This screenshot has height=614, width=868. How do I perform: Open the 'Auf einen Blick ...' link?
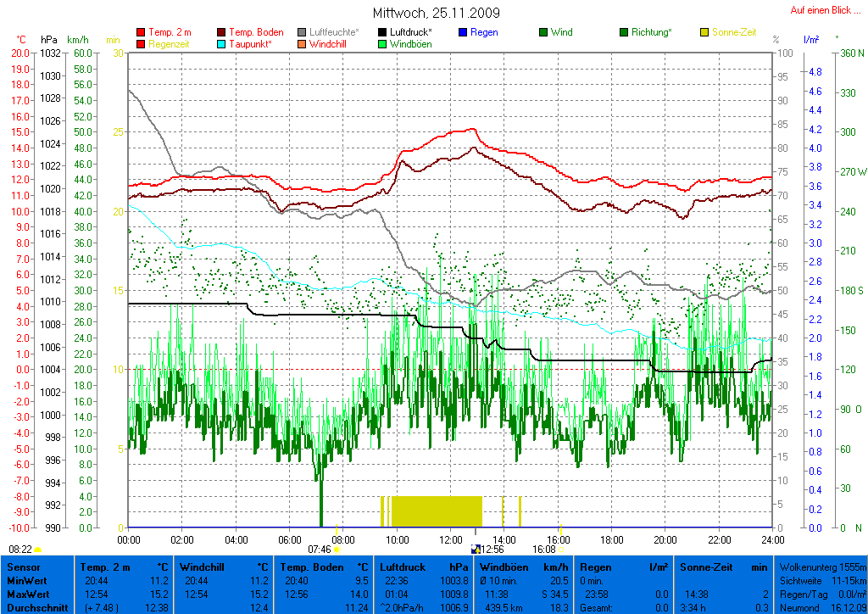coord(821,10)
